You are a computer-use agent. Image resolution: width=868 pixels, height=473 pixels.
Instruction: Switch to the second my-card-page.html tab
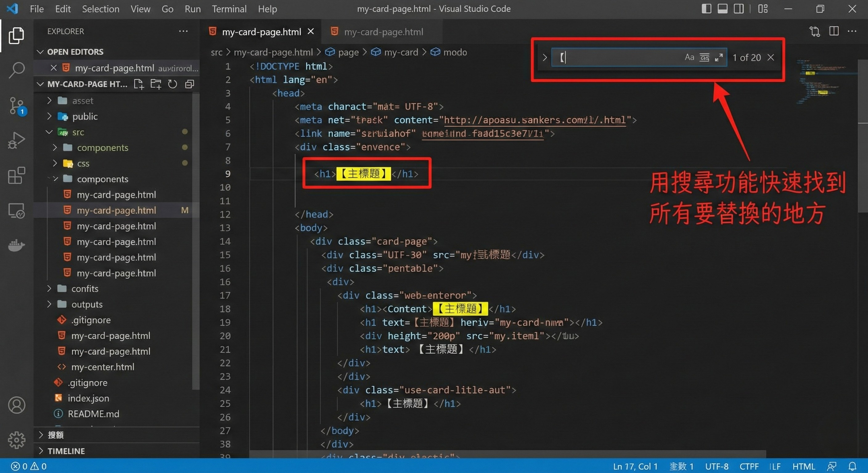(383, 32)
